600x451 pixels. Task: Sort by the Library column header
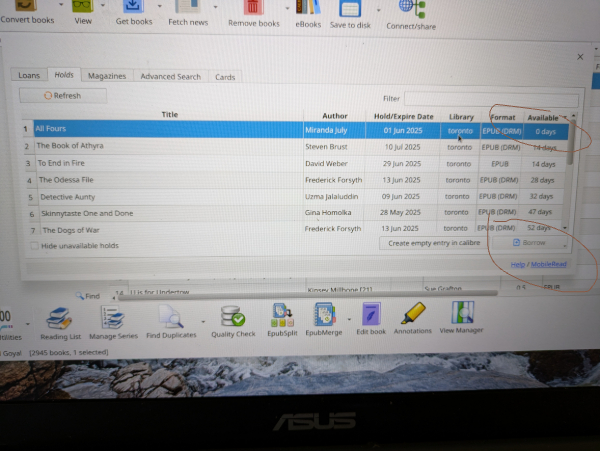point(461,117)
